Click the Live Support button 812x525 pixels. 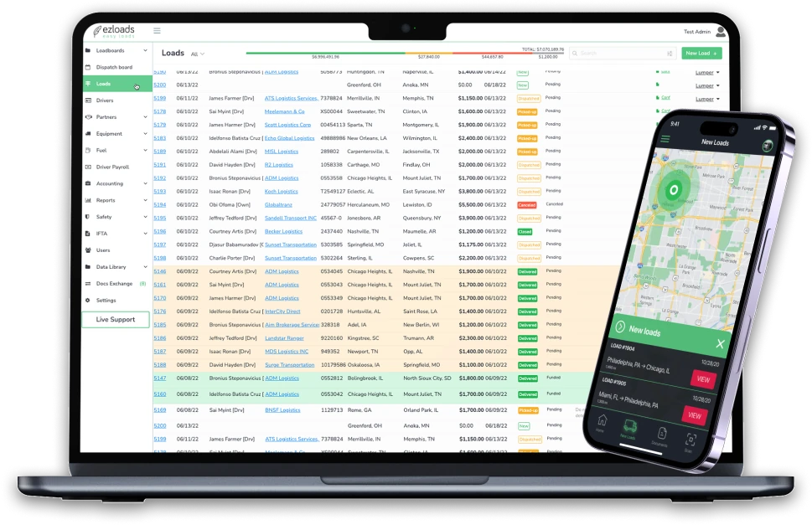[116, 320]
